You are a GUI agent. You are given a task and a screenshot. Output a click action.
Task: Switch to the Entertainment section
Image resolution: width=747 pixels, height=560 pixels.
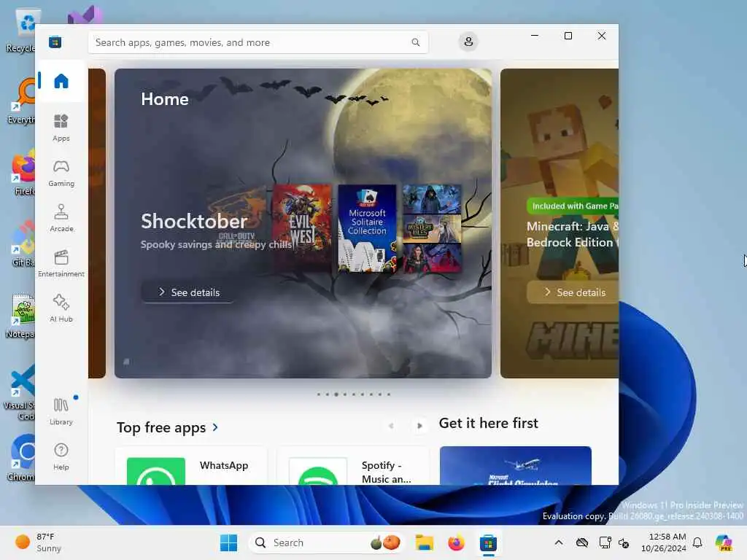pos(61,263)
